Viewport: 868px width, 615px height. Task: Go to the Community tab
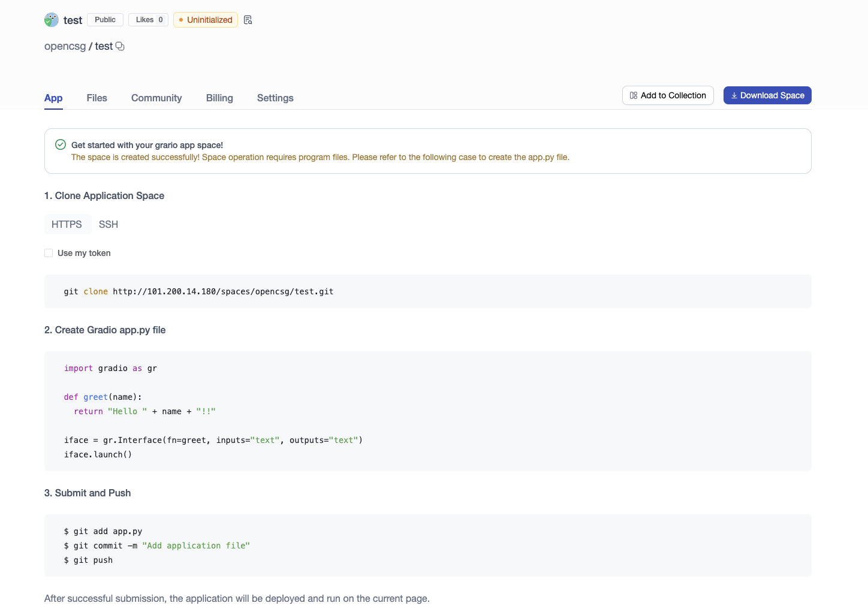point(156,98)
